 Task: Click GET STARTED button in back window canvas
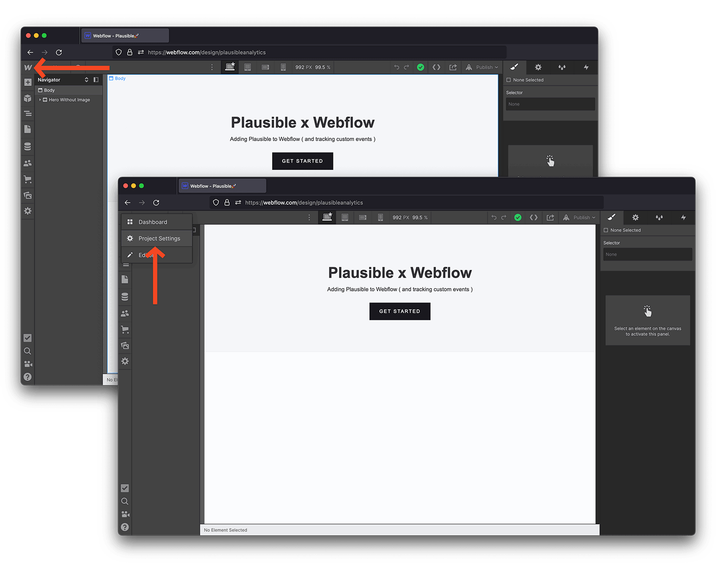tap(303, 161)
